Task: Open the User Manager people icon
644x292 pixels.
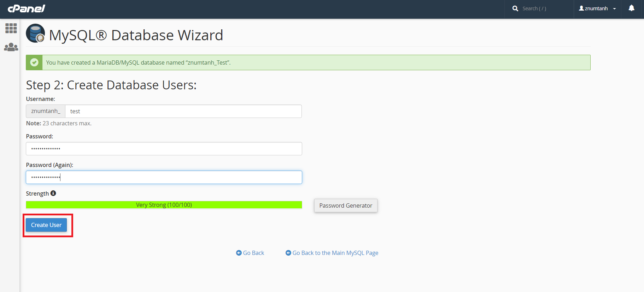Action: point(11,47)
